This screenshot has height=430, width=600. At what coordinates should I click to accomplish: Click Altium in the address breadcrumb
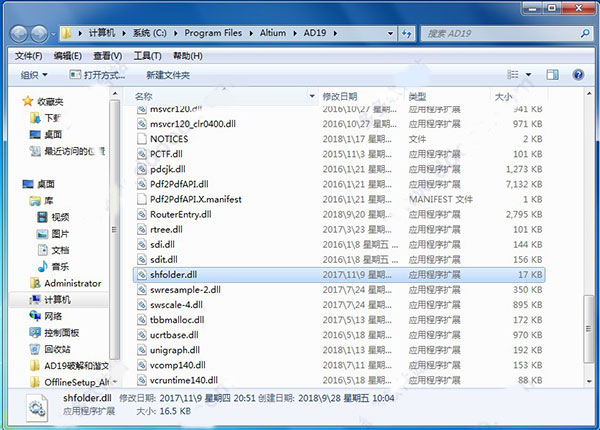click(273, 33)
